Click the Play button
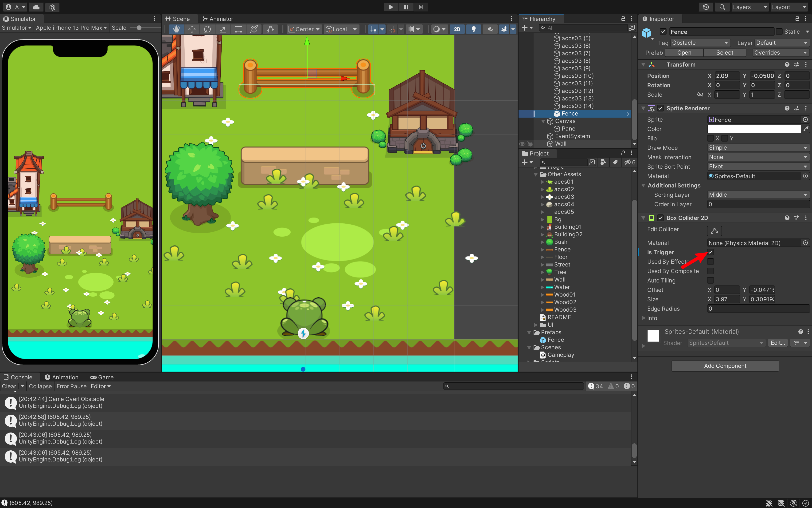 (391, 7)
